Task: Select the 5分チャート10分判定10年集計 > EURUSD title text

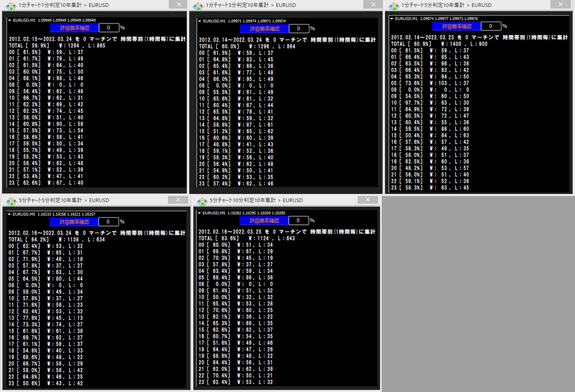Action: coord(256,200)
